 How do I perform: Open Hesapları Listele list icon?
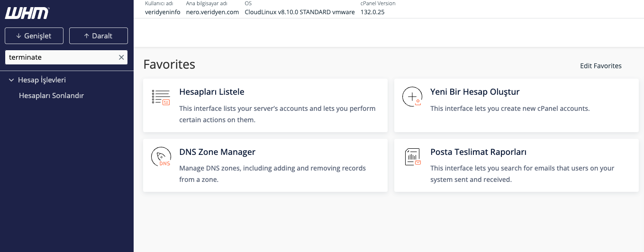point(161,97)
